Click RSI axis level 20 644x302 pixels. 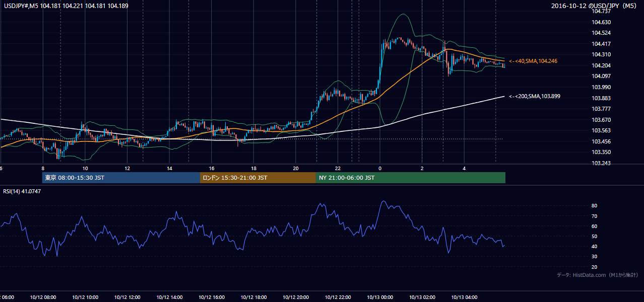point(595,267)
